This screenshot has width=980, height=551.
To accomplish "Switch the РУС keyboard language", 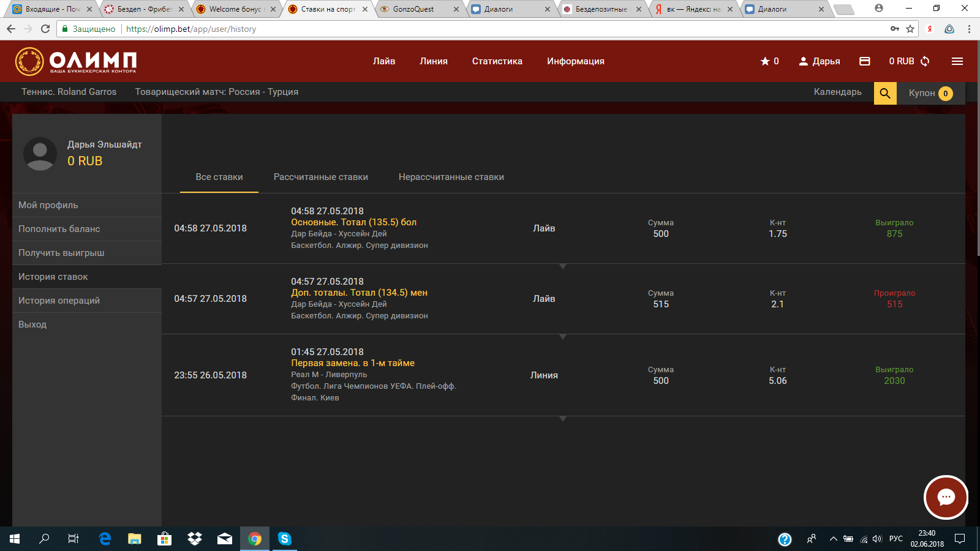I will click(895, 539).
